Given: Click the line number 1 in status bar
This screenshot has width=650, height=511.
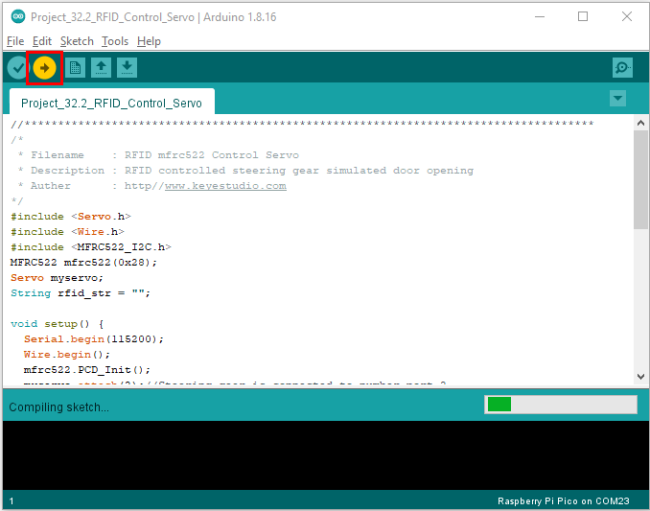Looking at the screenshot, I should click(12, 501).
